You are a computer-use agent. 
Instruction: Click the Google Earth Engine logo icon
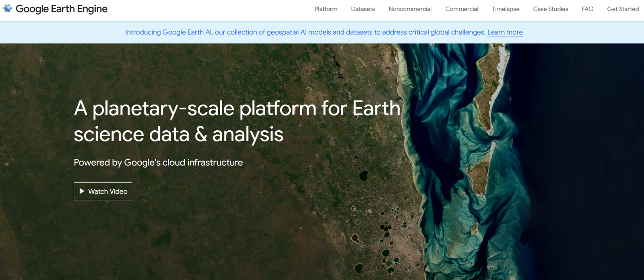8,8
